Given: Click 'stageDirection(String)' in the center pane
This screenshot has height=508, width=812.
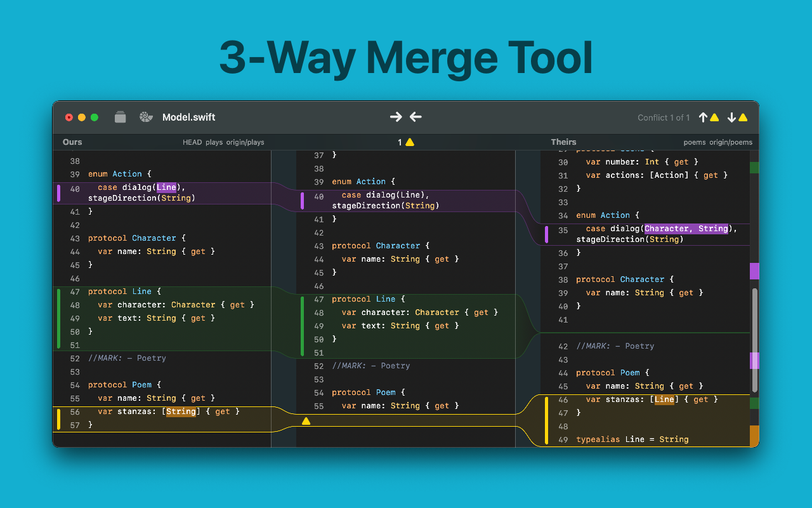Looking at the screenshot, I should click(386, 206).
